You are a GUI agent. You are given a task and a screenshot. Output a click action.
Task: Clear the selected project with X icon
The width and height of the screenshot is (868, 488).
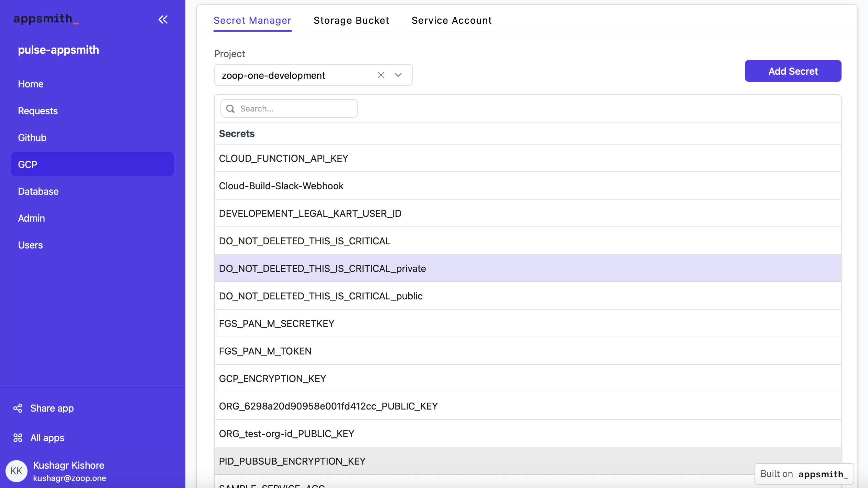point(381,75)
